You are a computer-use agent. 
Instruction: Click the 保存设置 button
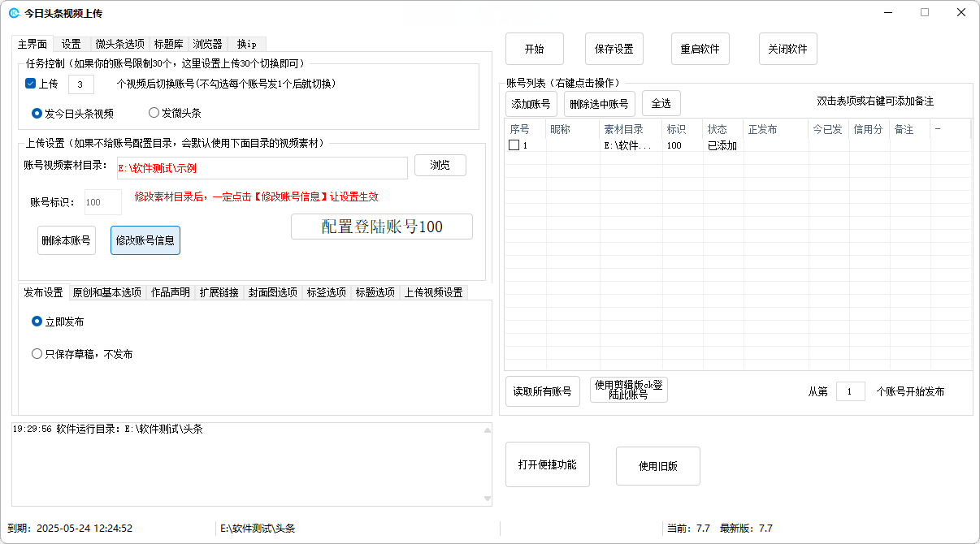(x=614, y=49)
